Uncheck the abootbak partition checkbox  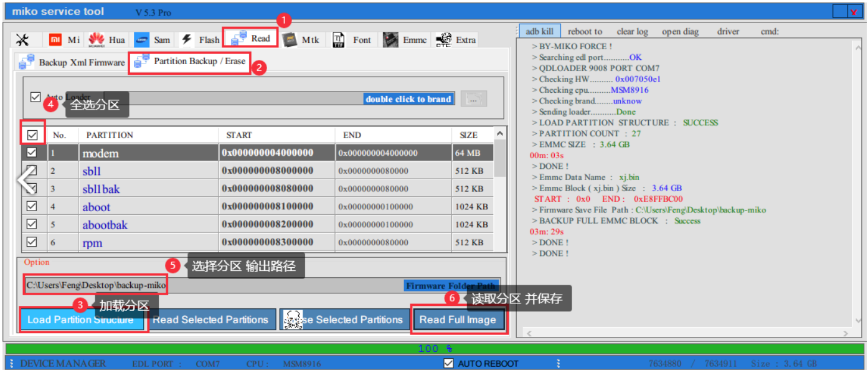click(32, 224)
